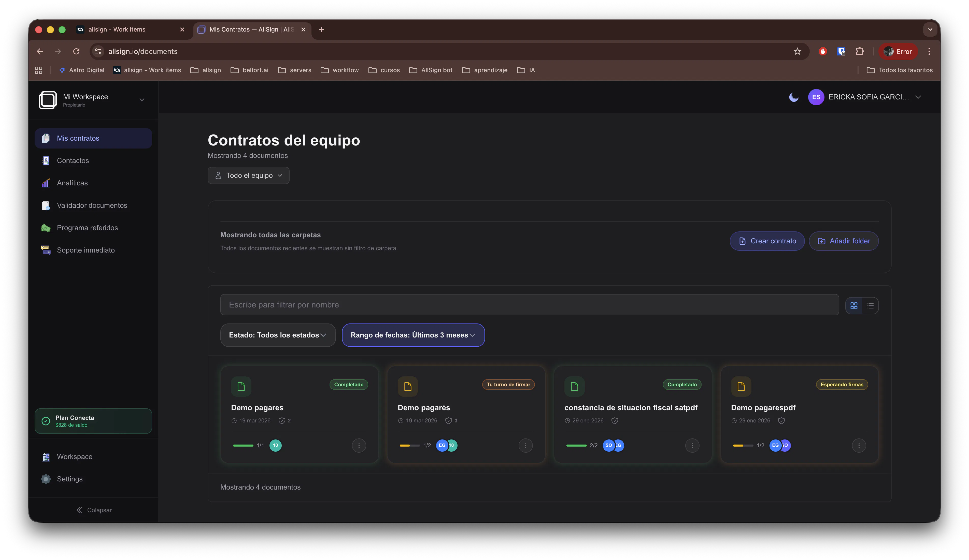Open the Estado: Todos los estados filter
Image resolution: width=969 pixels, height=560 pixels.
tap(278, 335)
